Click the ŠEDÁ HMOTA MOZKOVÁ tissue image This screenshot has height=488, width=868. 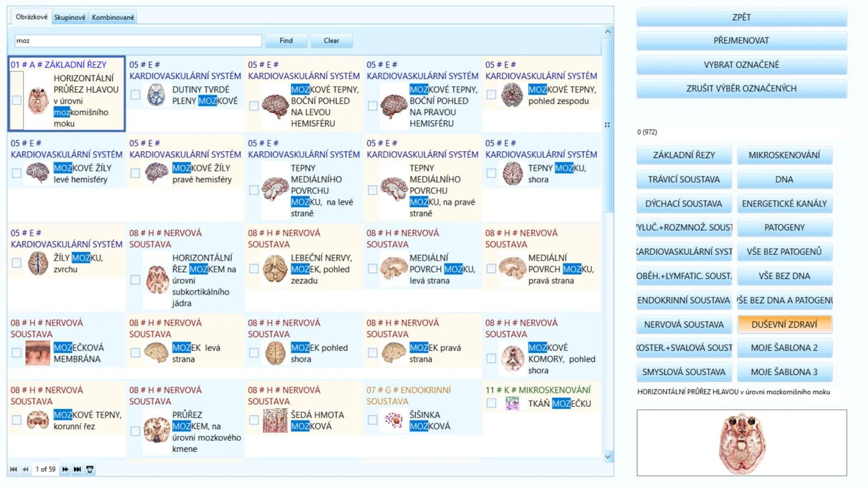coord(275,421)
